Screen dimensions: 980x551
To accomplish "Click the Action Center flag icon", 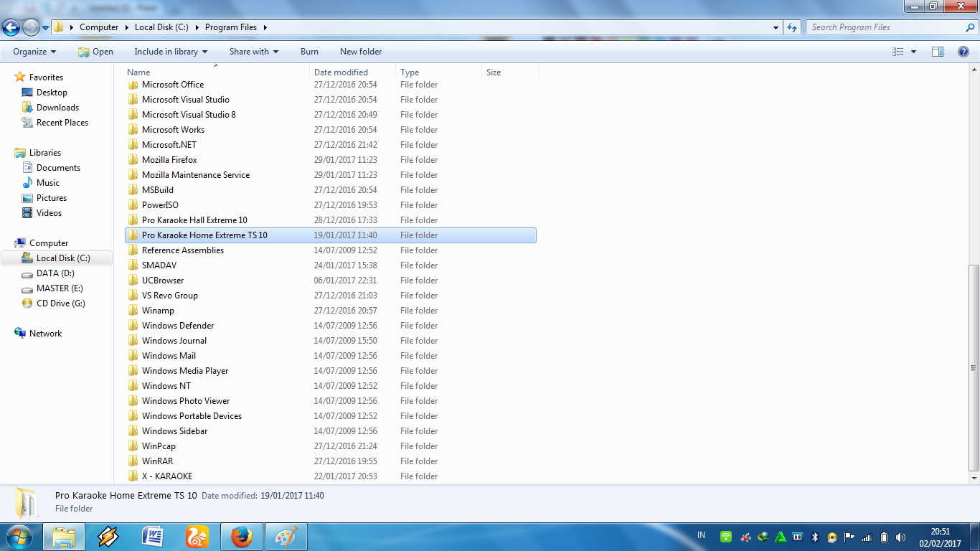I will coord(849,537).
